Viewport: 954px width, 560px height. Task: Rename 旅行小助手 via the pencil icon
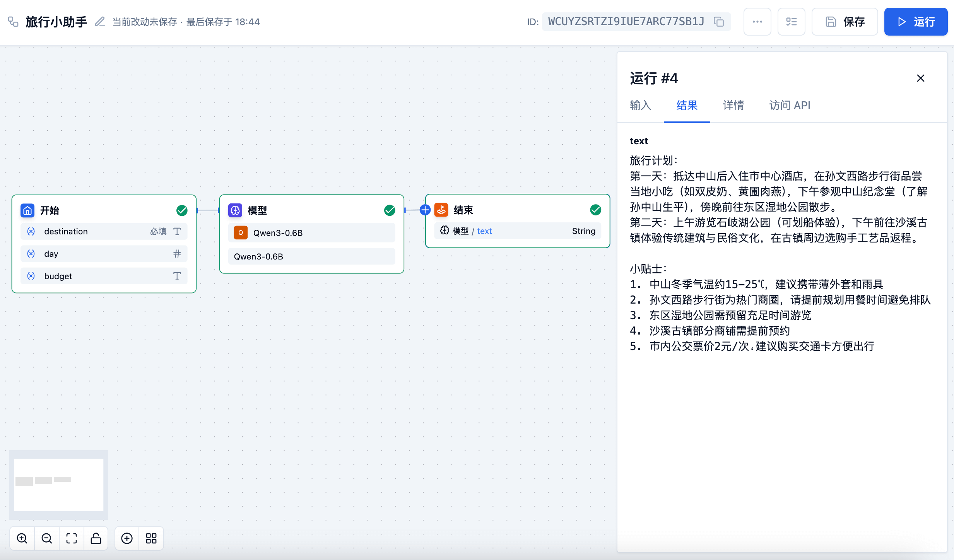click(x=100, y=22)
